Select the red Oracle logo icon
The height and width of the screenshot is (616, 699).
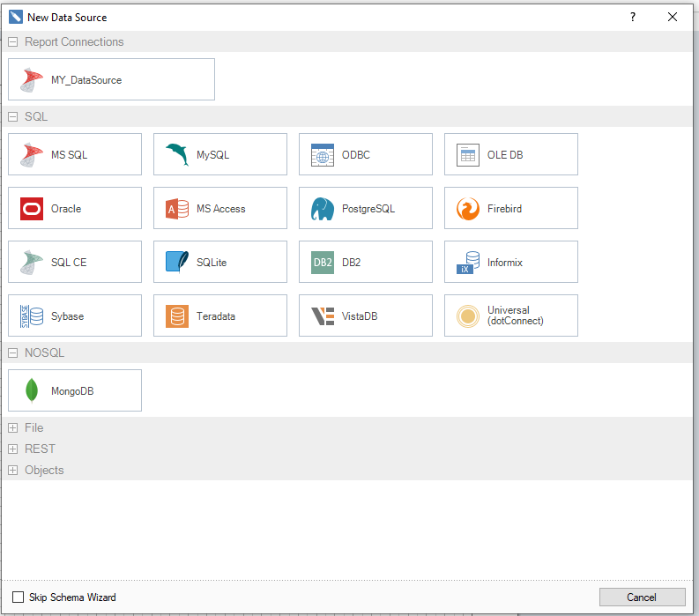coord(32,209)
